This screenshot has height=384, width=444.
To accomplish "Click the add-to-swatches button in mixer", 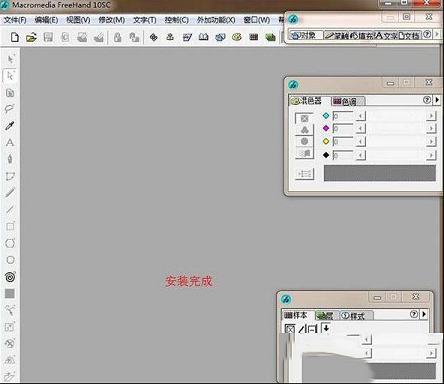I will tap(304, 174).
